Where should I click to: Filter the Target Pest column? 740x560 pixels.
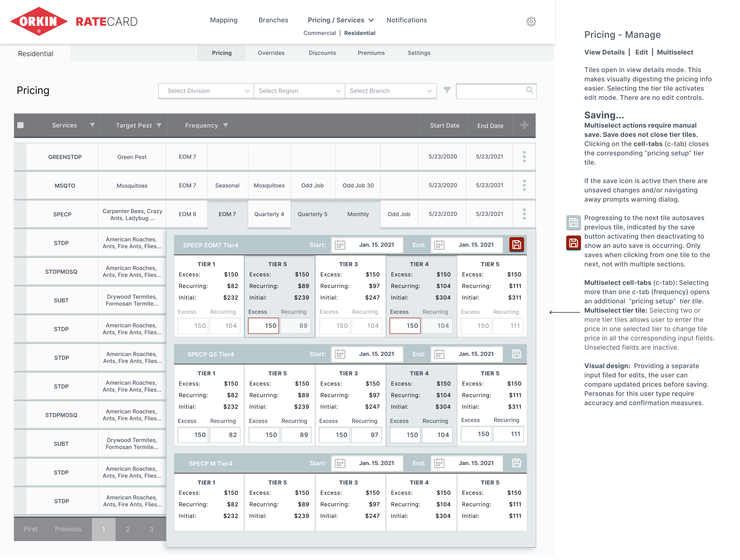point(159,126)
